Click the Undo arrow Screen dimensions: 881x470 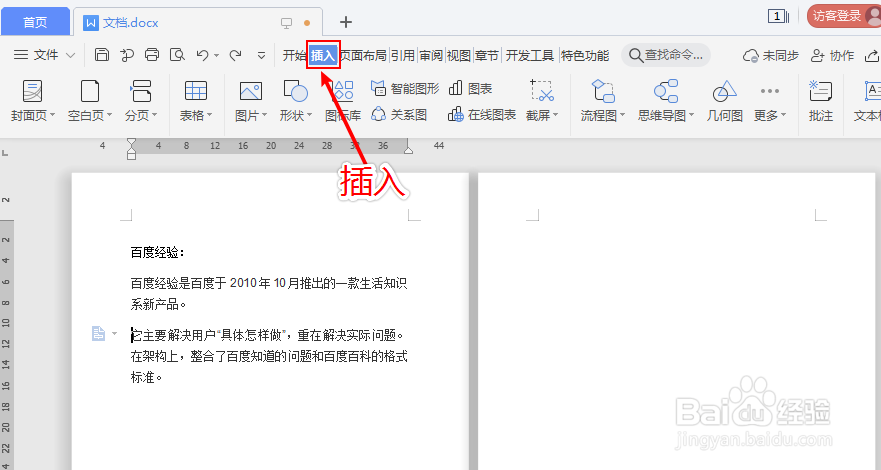pos(202,55)
